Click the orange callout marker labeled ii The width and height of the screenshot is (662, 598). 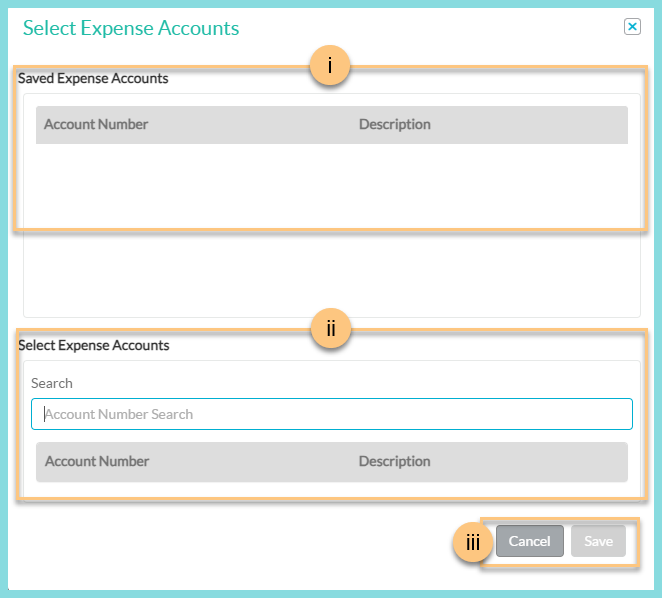(330, 328)
